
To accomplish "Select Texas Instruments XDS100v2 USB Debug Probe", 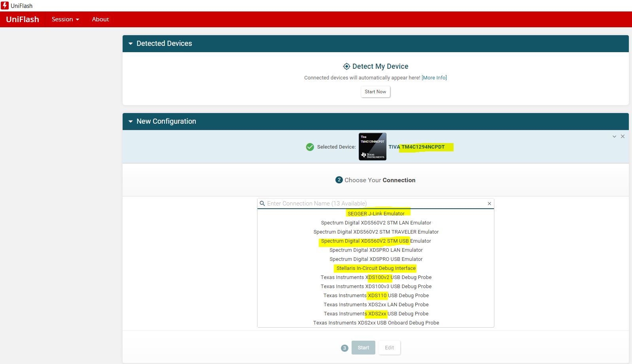I will click(376, 277).
